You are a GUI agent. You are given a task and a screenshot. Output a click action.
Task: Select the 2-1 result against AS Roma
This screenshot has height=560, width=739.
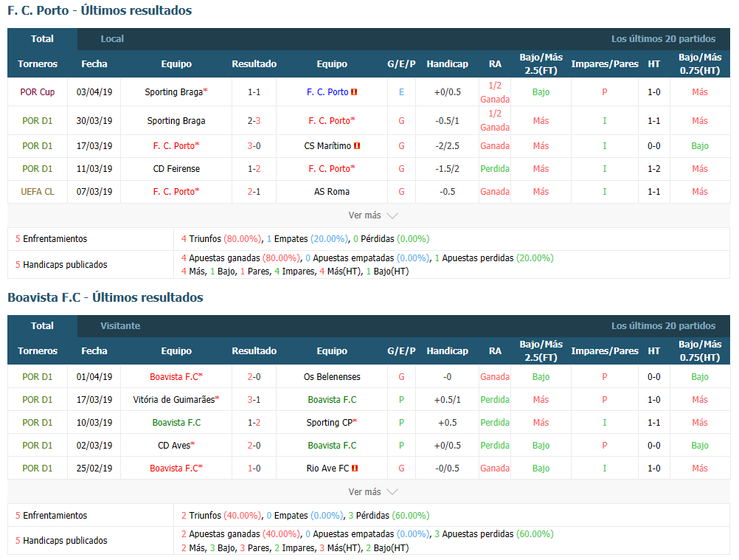pos(254,192)
